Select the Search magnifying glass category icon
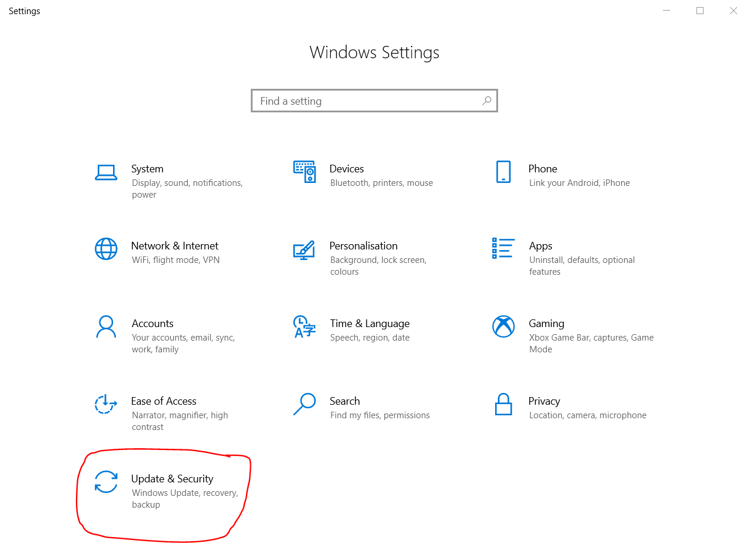The image size is (743, 560). [304, 404]
